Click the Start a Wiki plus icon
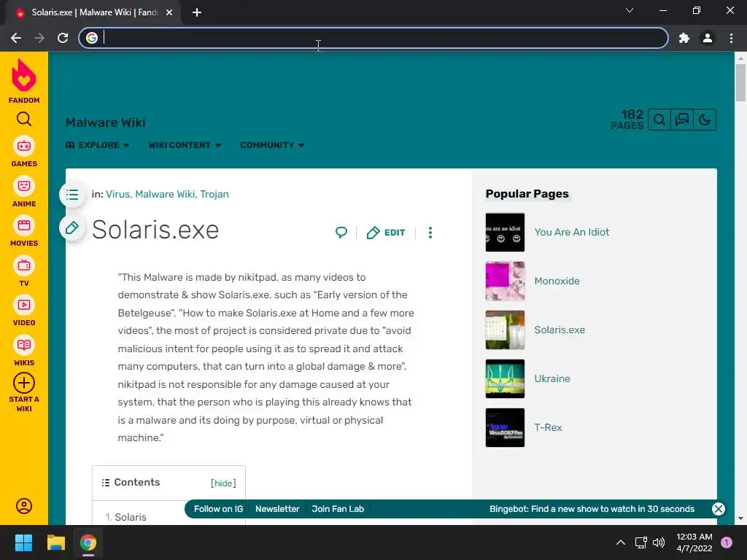This screenshot has height=560, width=747. click(24, 383)
